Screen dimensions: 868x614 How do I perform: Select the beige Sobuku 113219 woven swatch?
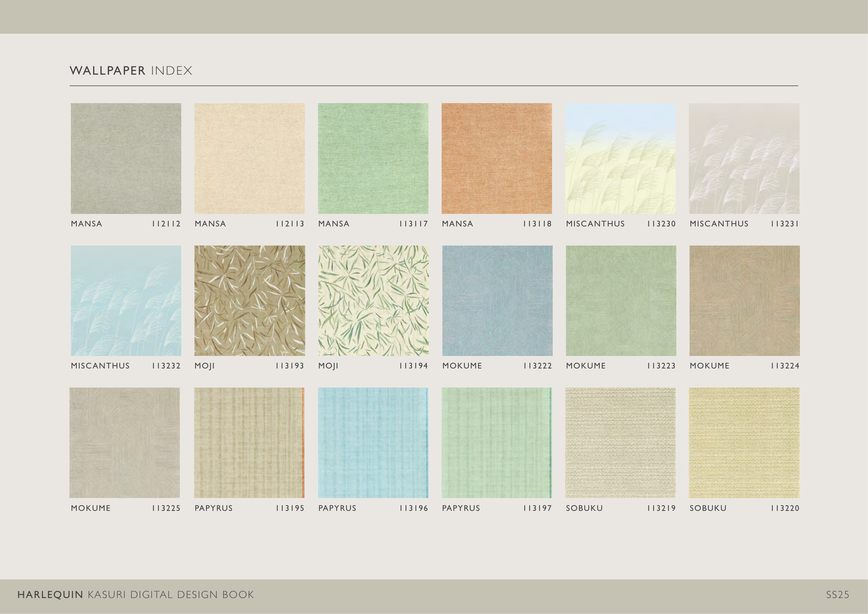point(620,443)
